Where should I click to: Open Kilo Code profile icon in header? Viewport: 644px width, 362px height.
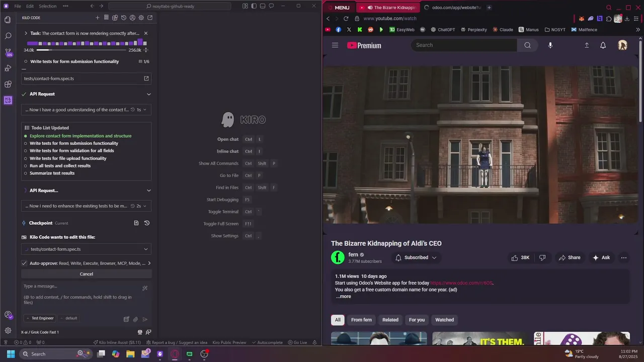(132, 18)
